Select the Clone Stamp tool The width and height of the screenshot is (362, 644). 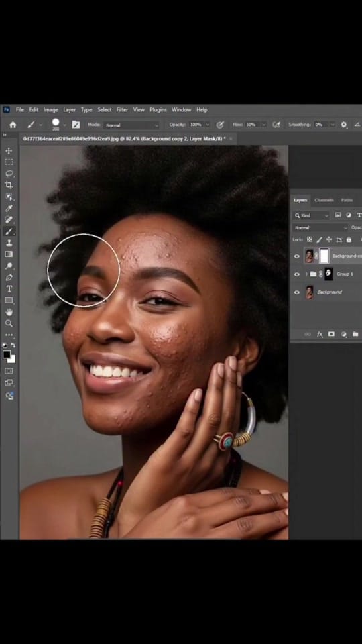click(9, 243)
